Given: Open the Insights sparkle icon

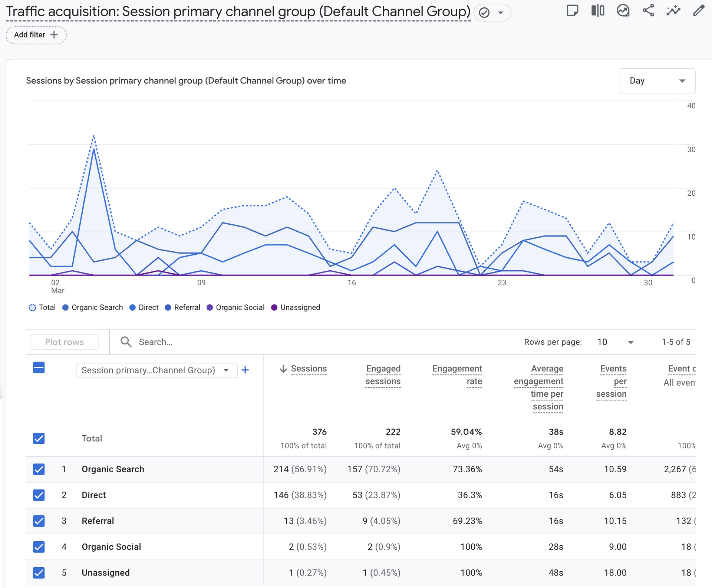Looking at the screenshot, I should coord(673,11).
